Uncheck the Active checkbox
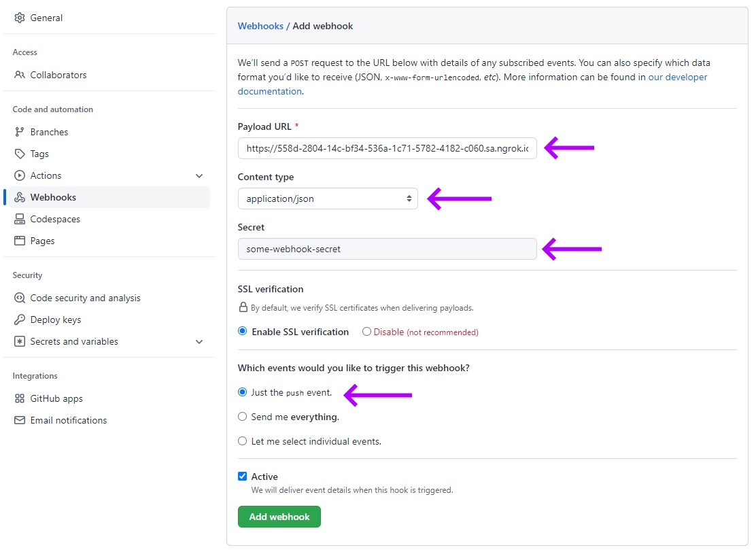Screen dimensions: 756x552 [243, 477]
